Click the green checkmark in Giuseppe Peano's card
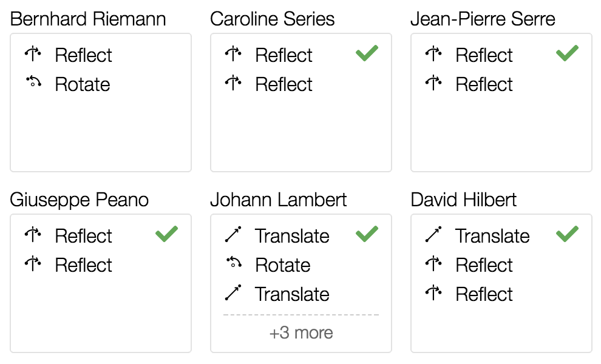This screenshot has width=601, height=364. [166, 234]
